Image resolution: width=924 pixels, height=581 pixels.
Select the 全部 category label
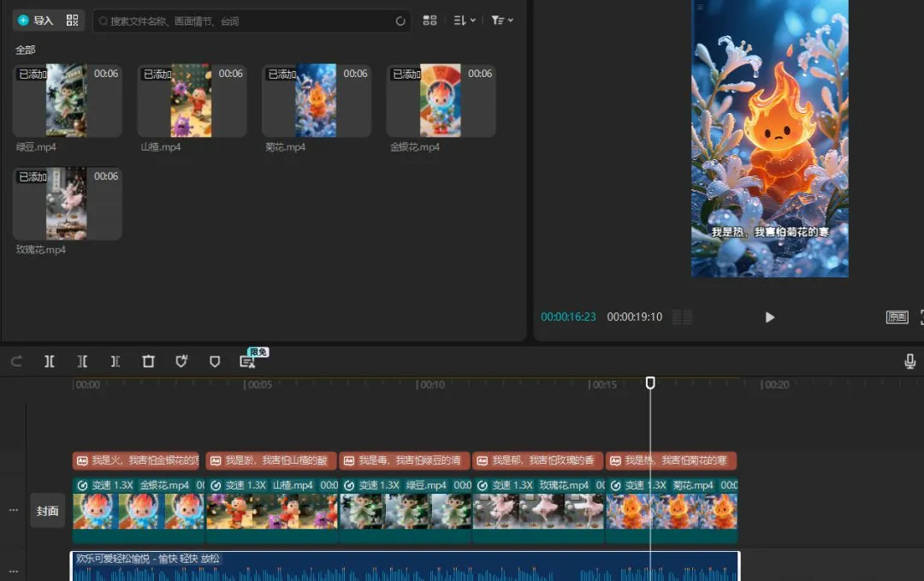tap(26, 50)
